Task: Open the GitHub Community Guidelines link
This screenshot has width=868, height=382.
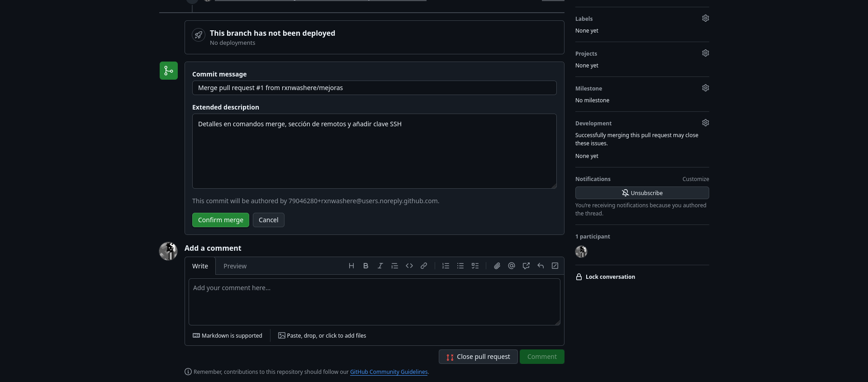Action: click(x=389, y=372)
